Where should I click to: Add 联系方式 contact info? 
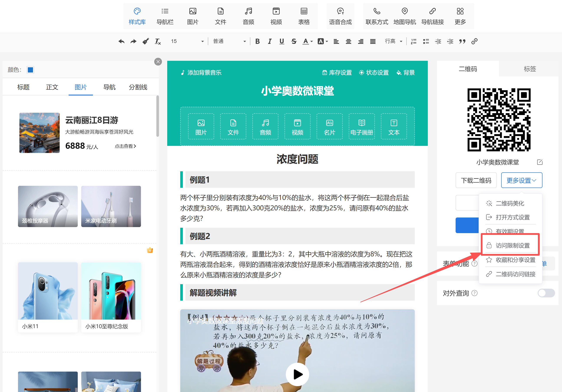377,16
